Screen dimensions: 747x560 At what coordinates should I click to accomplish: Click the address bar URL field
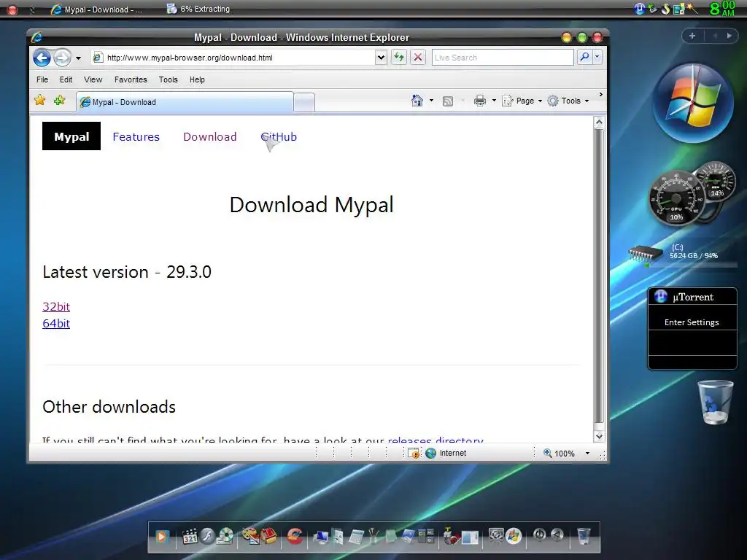[x=233, y=58]
